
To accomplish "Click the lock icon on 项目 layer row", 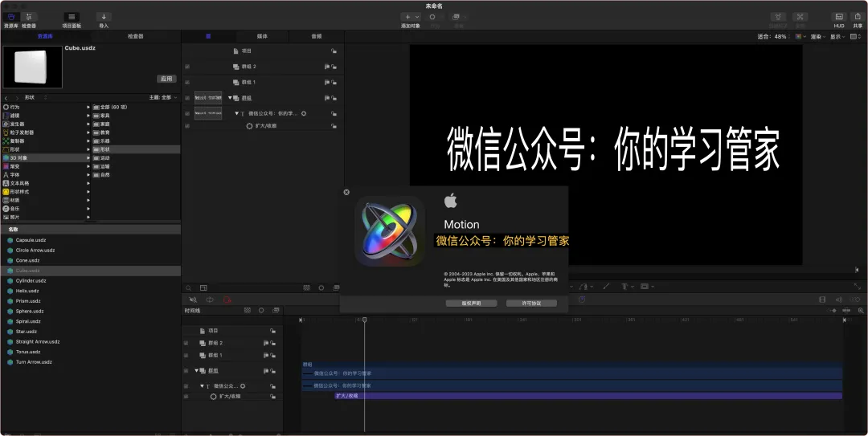I will 334,51.
